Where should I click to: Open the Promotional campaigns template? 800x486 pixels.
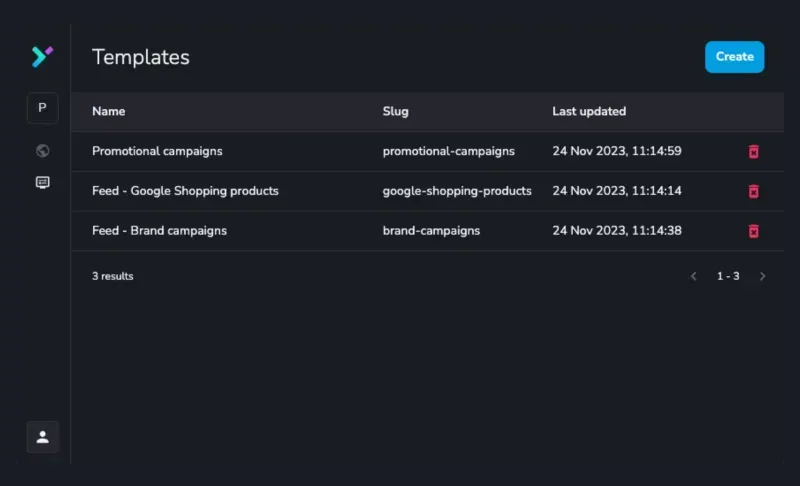[157, 151]
